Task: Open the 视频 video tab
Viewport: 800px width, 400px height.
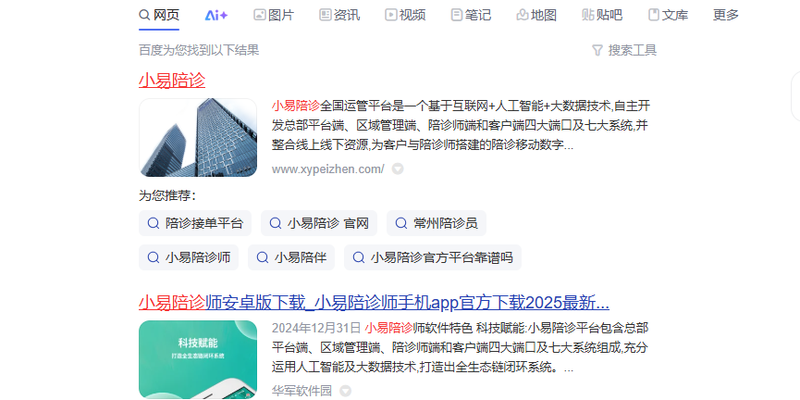Action: [405, 15]
